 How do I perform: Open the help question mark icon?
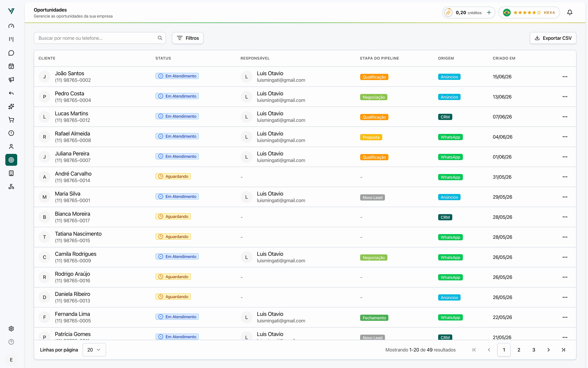(x=11, y=342)
